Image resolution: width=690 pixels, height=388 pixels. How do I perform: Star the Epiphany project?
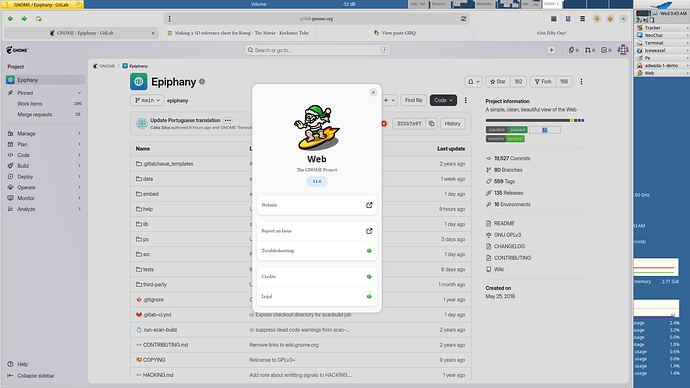(x=498, y=81)
